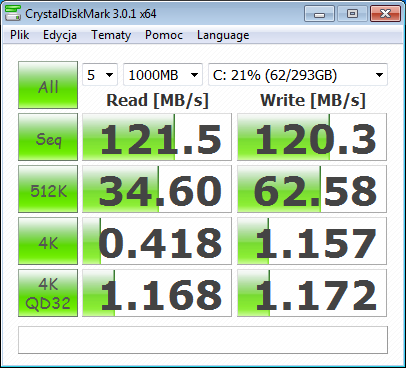Image resolution: width=406 pixels, height=368 pixels.
Task: Open the Plik menu
Action: pyautogui.click(x=19, y=35)
